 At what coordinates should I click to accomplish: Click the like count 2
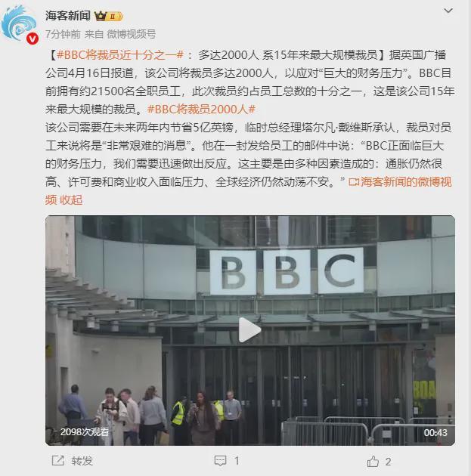click(x=388, y=462)
